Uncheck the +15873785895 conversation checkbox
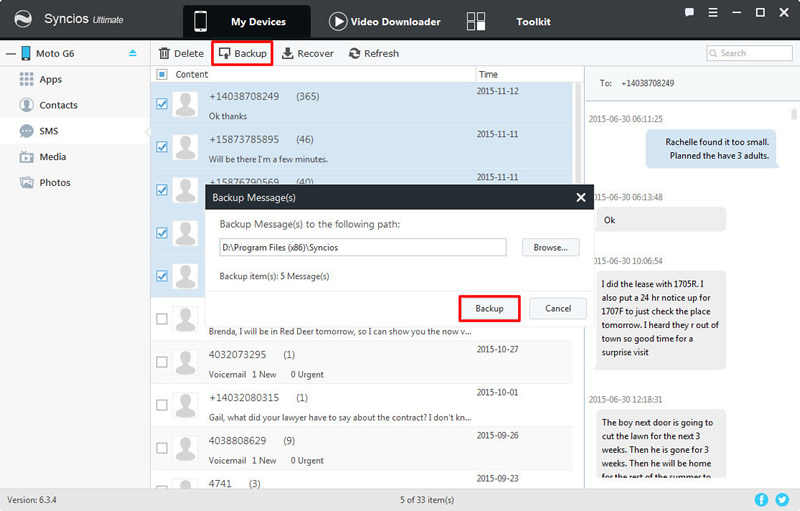This screenshot has width=800, height=511. 162,147
